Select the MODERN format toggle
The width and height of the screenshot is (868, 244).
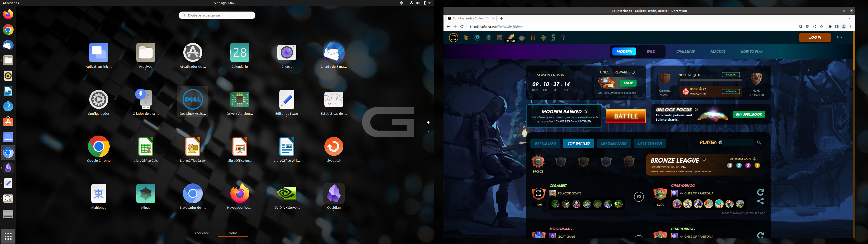tap(624, 52)
